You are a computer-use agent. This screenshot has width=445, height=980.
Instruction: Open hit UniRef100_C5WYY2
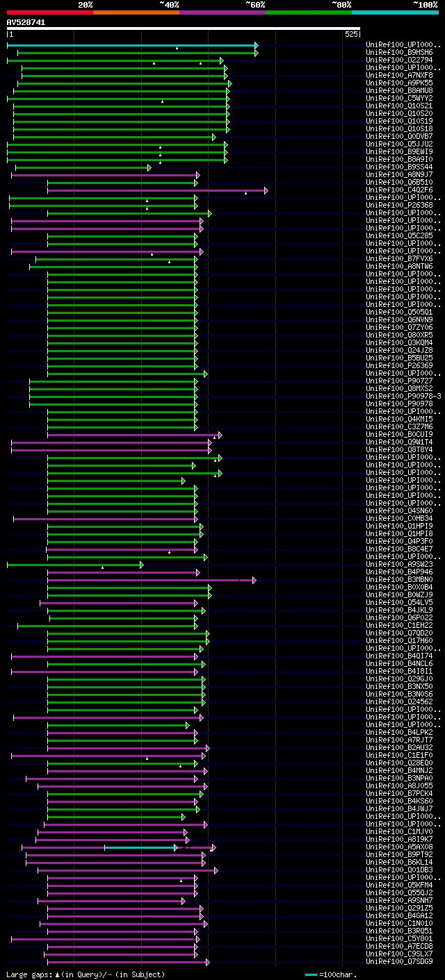[x=399, y=98]
